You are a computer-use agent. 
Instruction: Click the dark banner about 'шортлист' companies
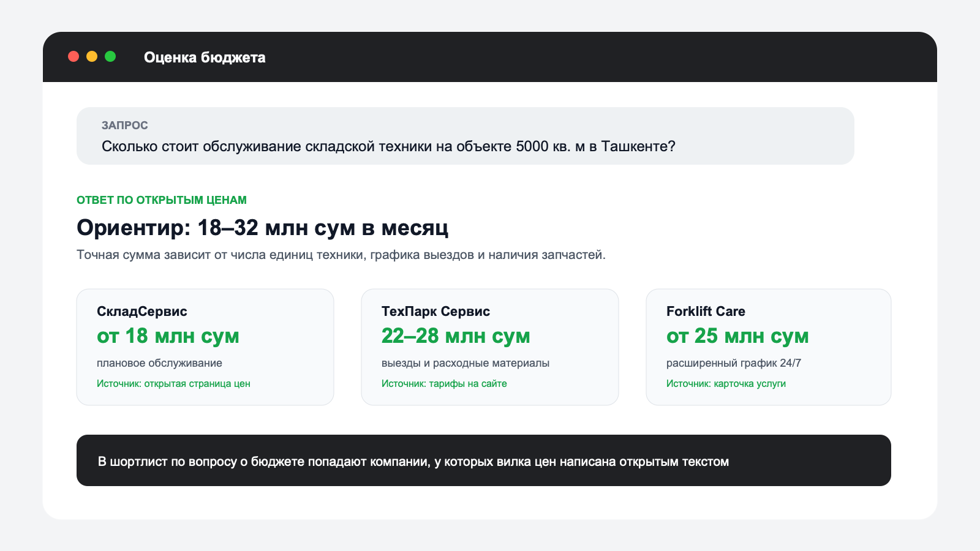pos(484,460)
